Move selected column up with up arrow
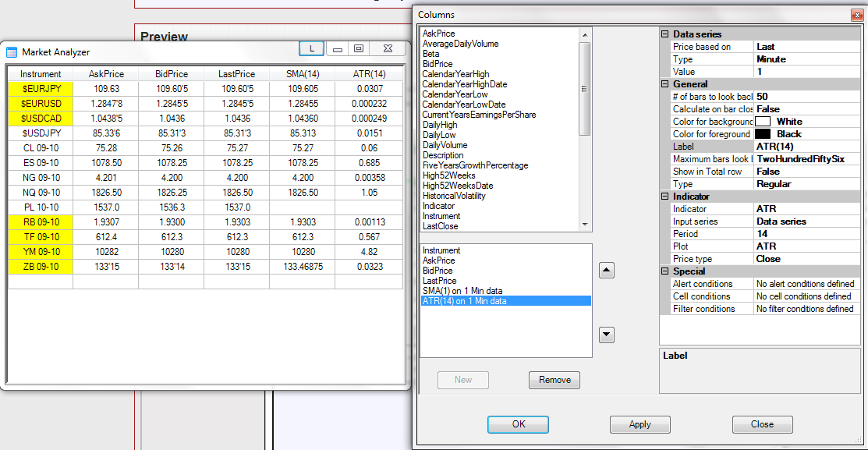The image size is (868, 450). [607, 271]
